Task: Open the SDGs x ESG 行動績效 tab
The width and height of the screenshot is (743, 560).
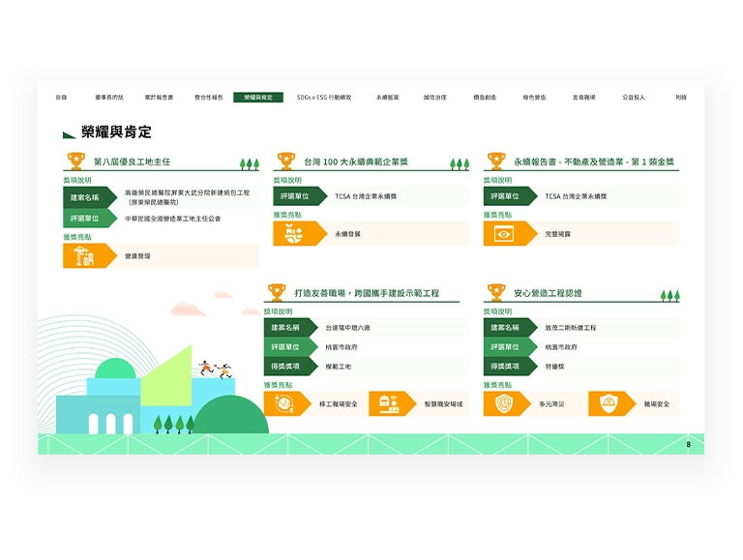Action: point(324,97)
